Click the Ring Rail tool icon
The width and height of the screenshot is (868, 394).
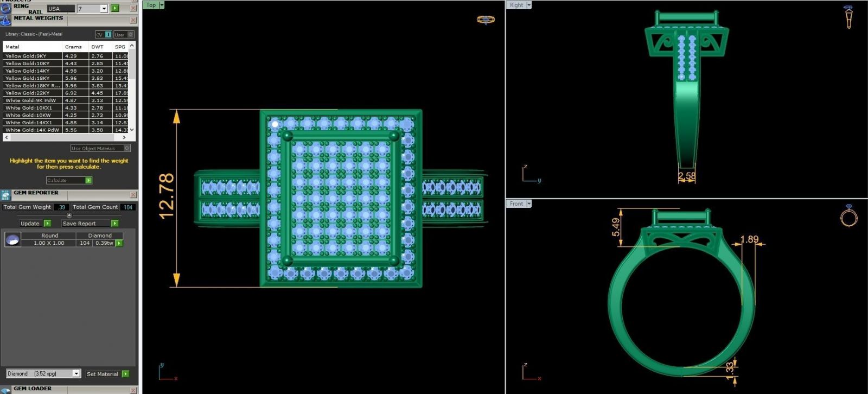pyautogui.click(x=5, y=8)
